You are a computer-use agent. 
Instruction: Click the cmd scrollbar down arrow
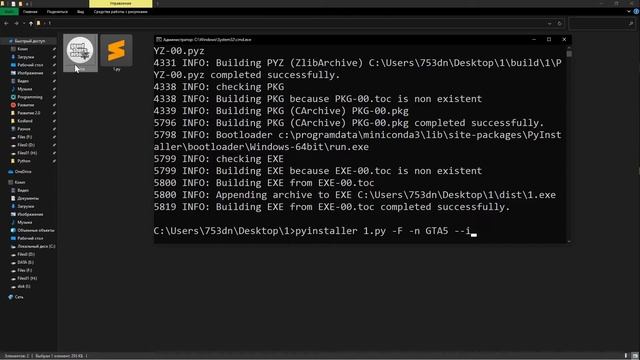coord(569,241)
